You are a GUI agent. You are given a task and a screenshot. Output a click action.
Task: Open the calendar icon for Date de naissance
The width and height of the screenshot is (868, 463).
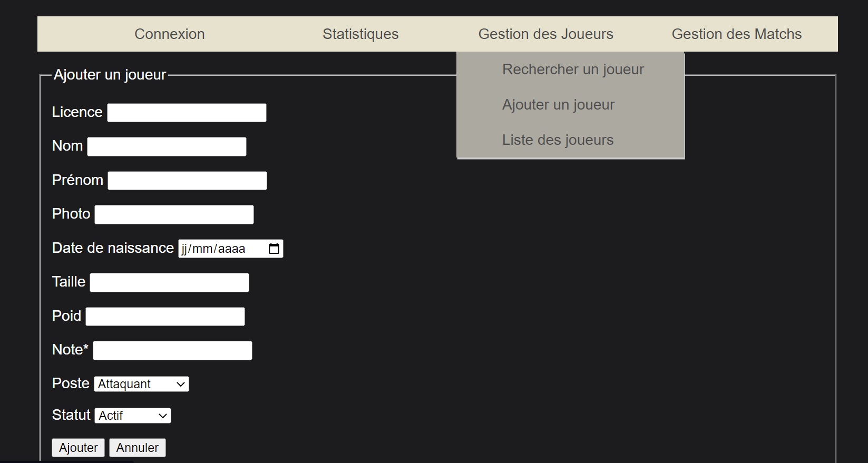tap(274, 248)
